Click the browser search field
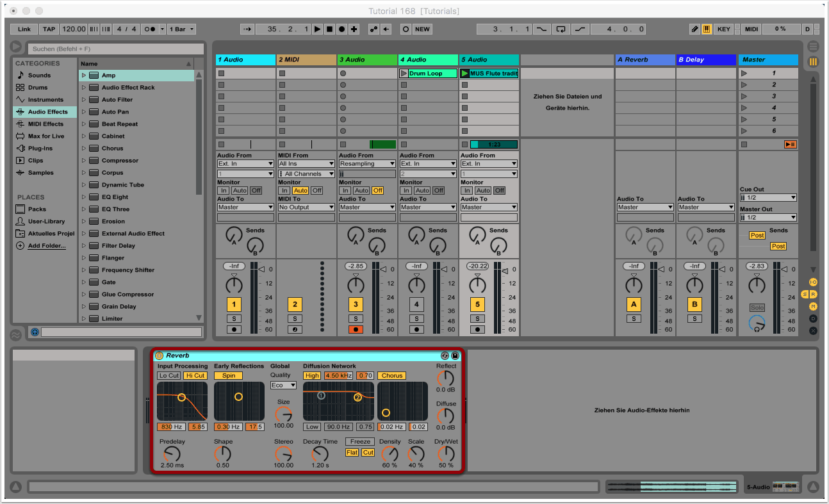The height and width of the screenshot is (504, 829). (115, 49)
